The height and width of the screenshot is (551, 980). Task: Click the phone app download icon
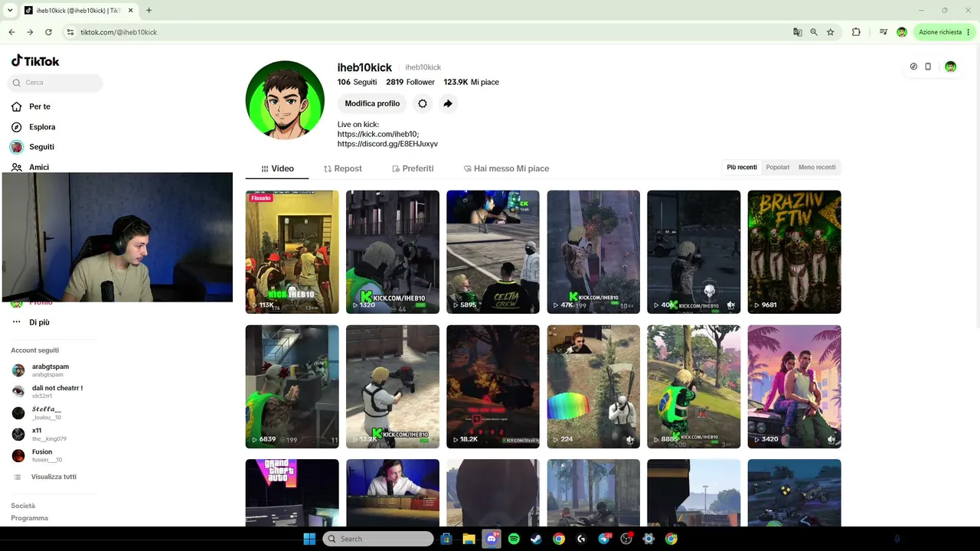point(928,67)
